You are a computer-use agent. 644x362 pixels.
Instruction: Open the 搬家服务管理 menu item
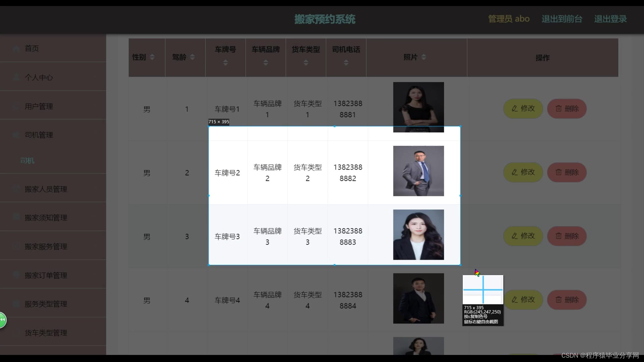coord(46,246)
